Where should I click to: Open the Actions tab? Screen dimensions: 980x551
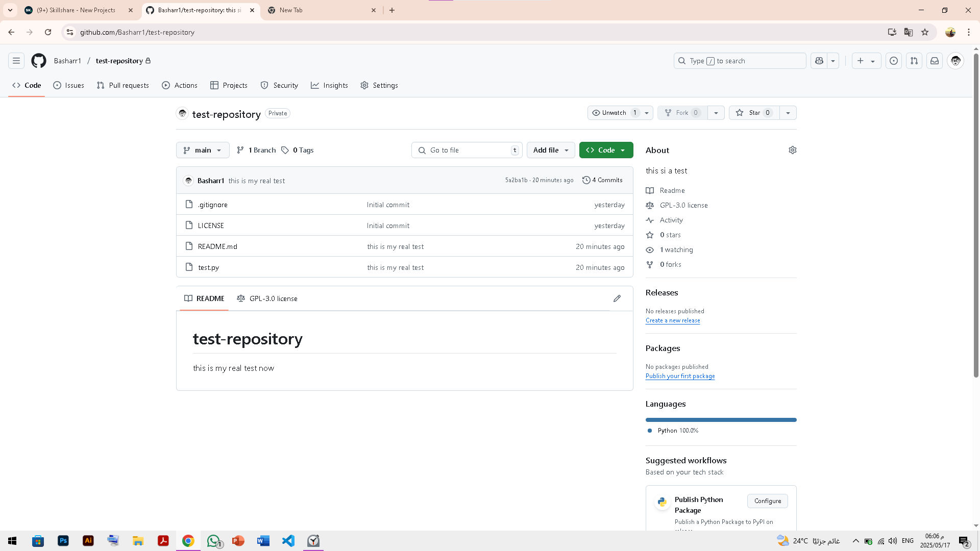tap(180, 85)
